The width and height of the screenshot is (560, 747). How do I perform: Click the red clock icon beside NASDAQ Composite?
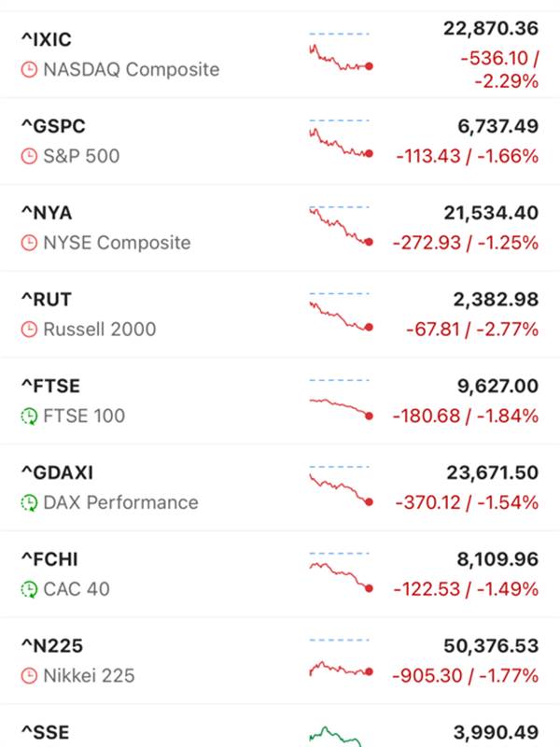click(x=30, y=70)
